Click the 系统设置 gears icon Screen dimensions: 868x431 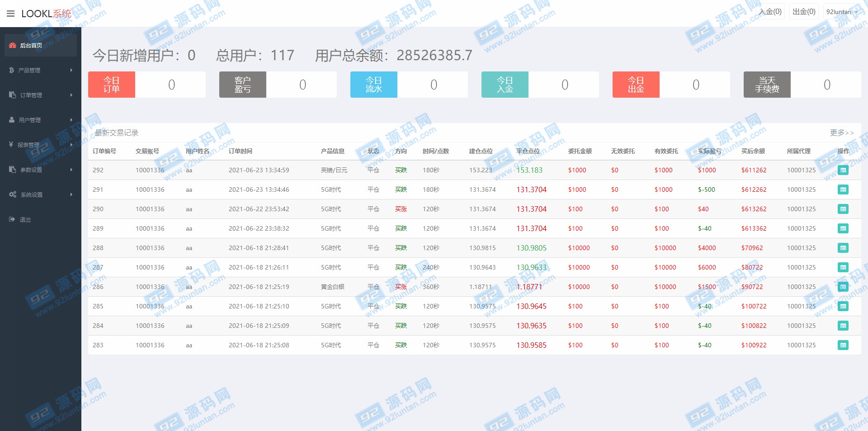pos(13,194)
